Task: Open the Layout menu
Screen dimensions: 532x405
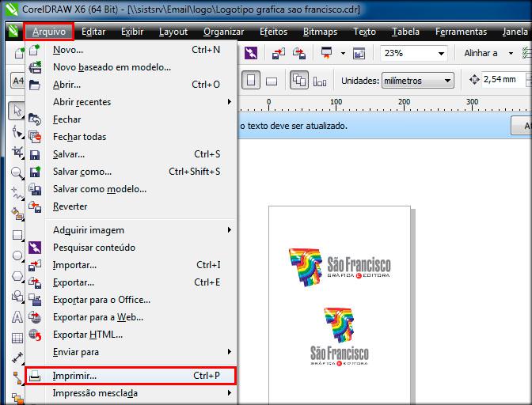Action: [173, 32]
